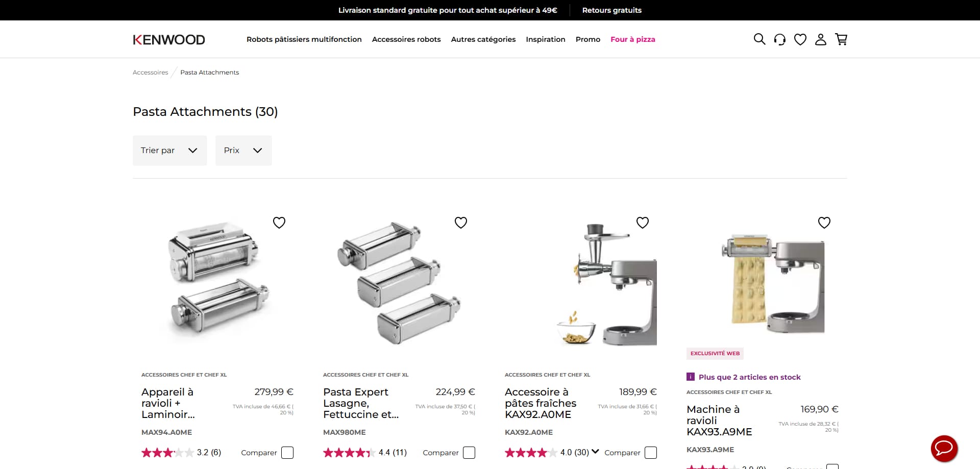The image size is (980, 469).
Task: Open the shopping cart icon
Action: (841, 39)
